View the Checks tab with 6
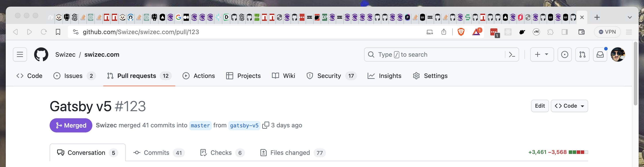 tap(222, 153)
